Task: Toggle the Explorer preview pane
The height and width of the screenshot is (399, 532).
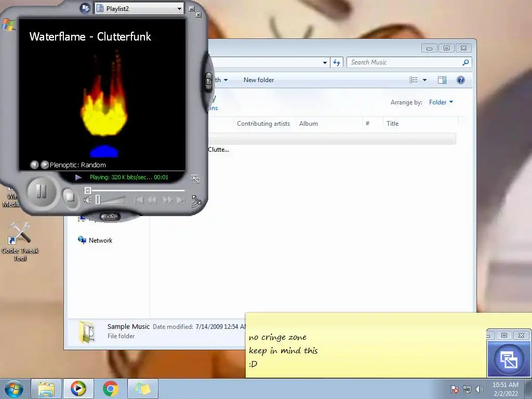Action: point(442,80)
